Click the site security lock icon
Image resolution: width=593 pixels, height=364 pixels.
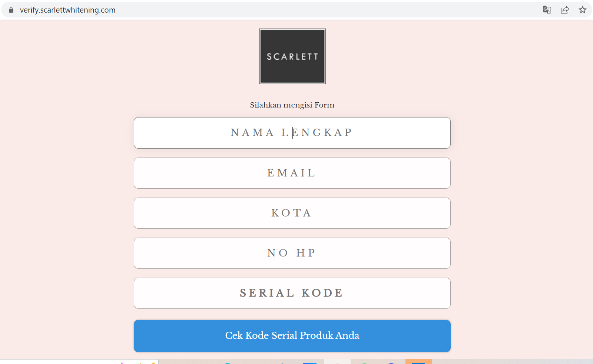click(x=11, y=10)
